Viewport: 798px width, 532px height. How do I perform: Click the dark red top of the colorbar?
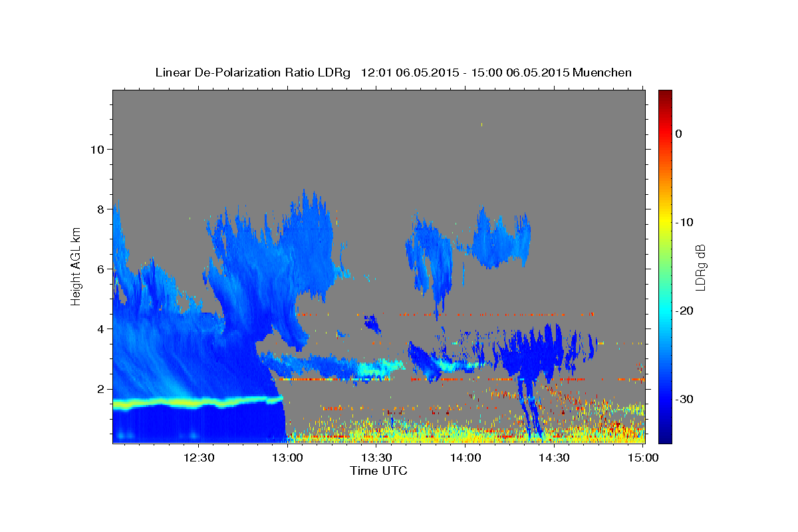coord(665,95)
